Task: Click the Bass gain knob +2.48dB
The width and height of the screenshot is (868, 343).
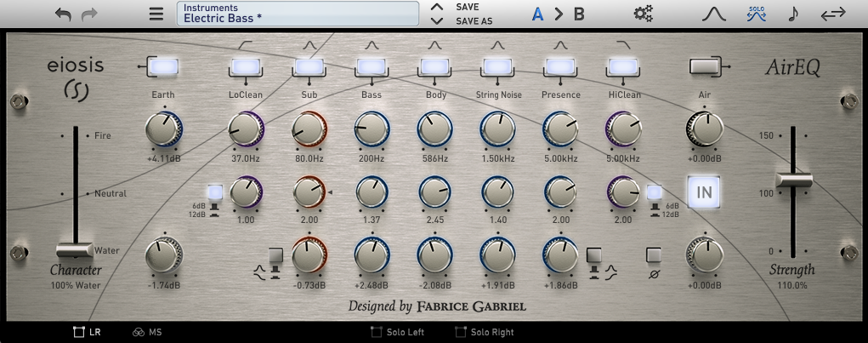Action: 372,254
